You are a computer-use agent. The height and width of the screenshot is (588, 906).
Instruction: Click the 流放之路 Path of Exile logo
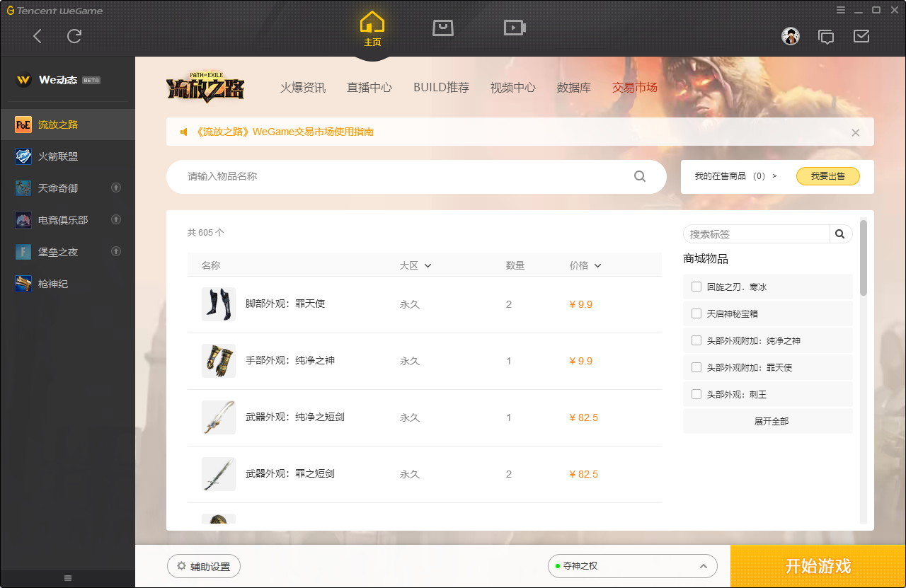(x=206, y=86)
